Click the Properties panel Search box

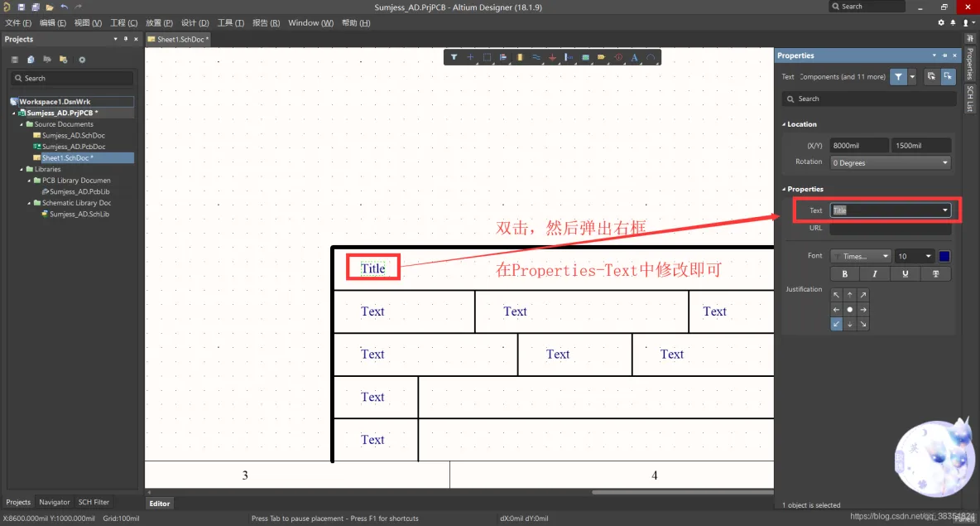point(869,99)
